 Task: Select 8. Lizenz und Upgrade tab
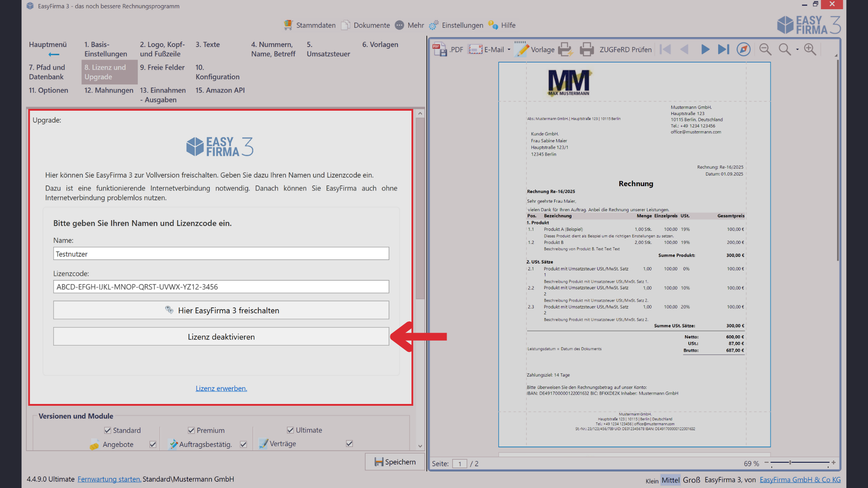pyautogui.click(x=109, y=72)
